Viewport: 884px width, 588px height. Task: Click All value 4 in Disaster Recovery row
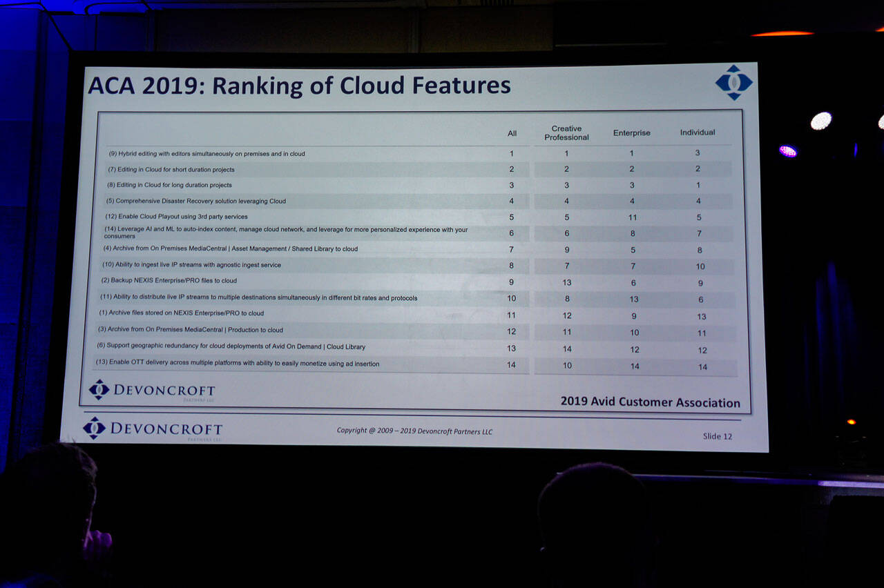coord(512,201)
